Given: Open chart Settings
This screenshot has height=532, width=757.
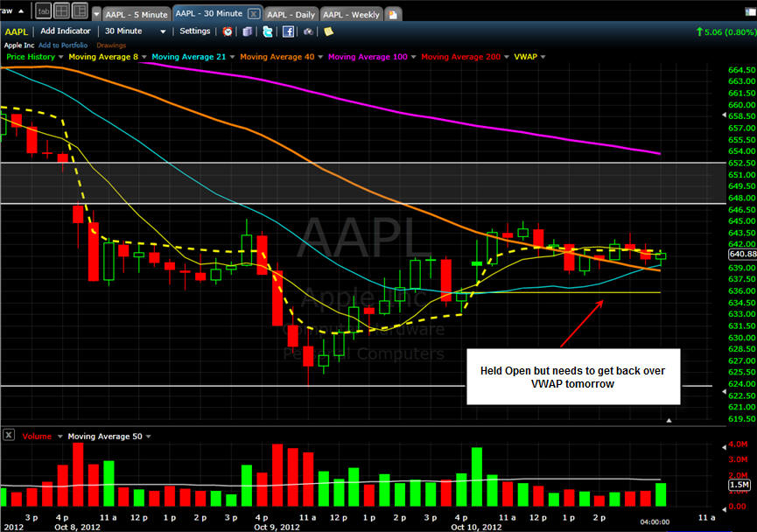Looking at the screenshot, I should pyautogui.click(x=195, y=31).
